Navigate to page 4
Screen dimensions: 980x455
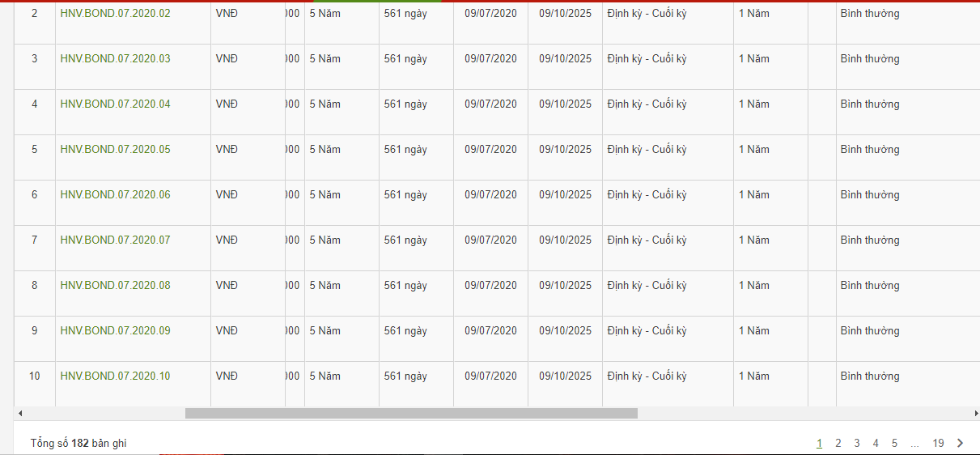coord(876,443)
